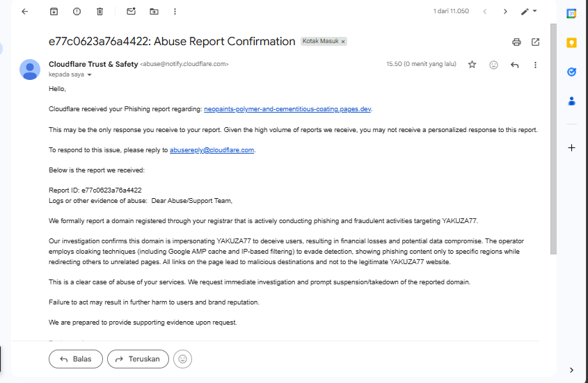Open more toolbar options menu
The width and height of the screenshot is (588, 383).
point(174,12)
